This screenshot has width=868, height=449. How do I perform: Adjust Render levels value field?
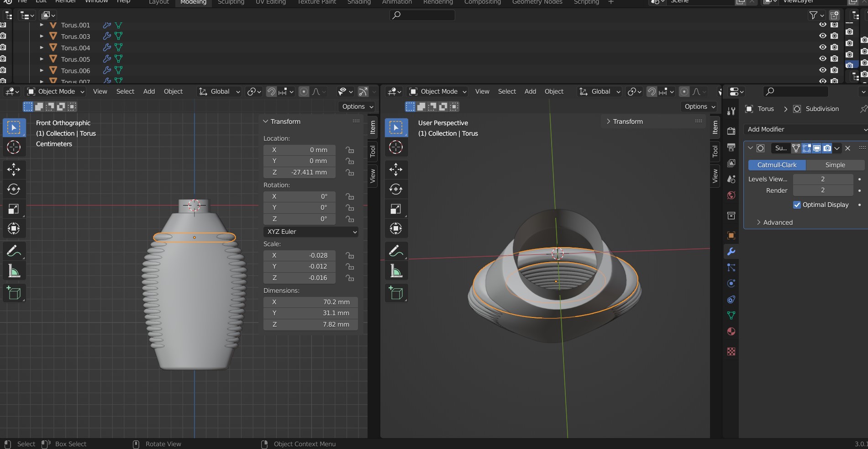click(x=823, y=190)
